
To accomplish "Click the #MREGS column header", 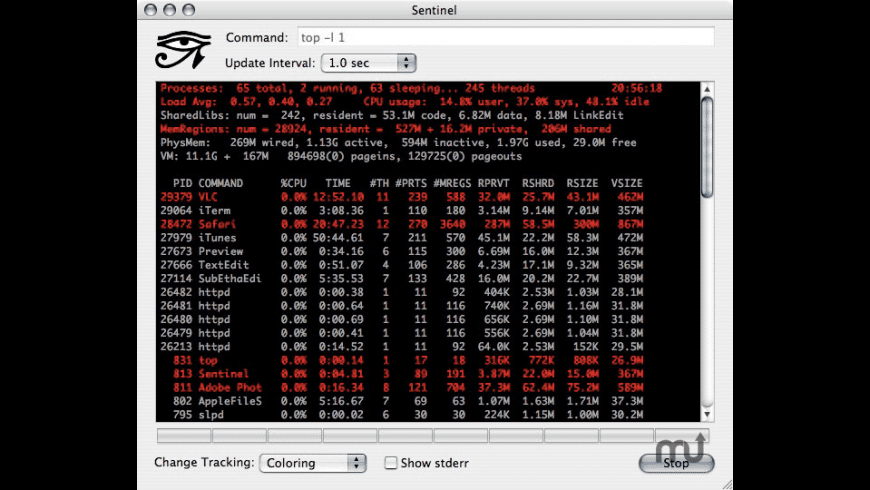I will tap(452, 183).
